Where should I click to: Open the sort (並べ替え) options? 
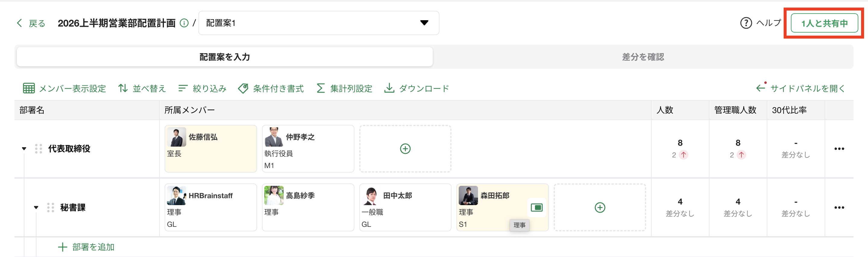point(142,88)
